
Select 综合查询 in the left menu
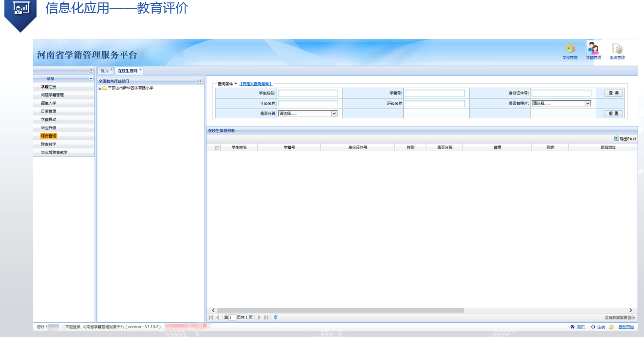tap(49, 136)
